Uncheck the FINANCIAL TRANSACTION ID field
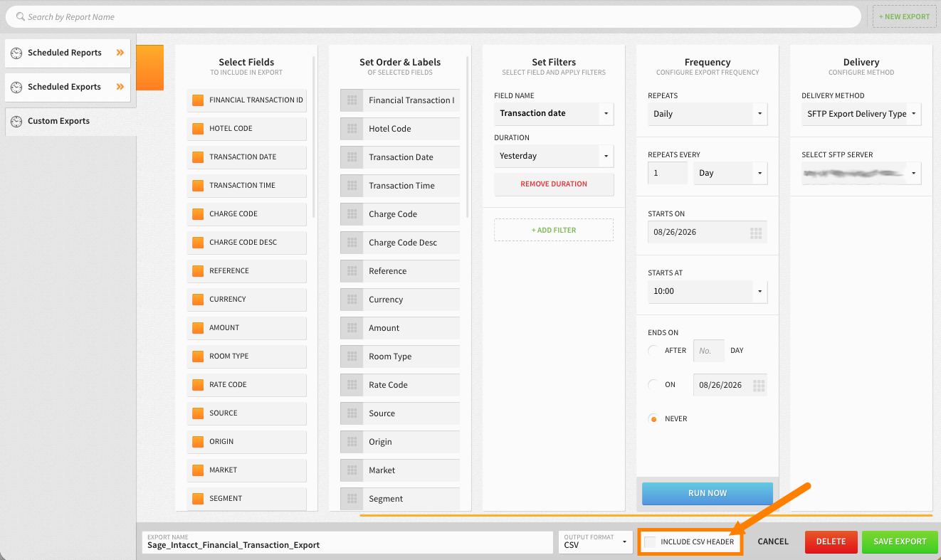 (198, 100)
